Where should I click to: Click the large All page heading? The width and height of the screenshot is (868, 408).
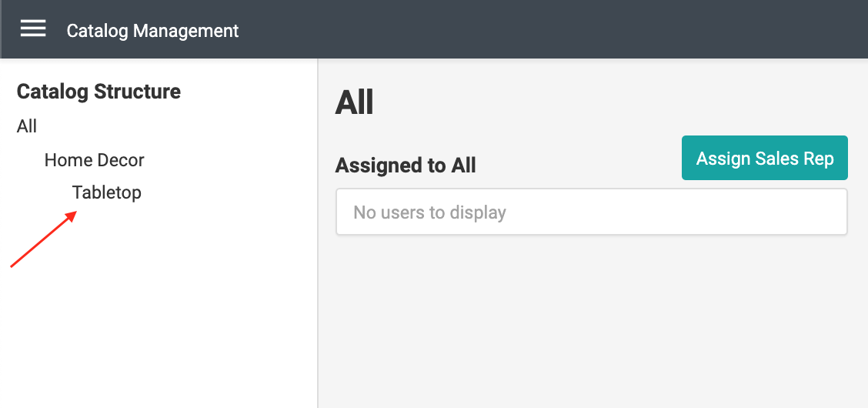(355, 102)
